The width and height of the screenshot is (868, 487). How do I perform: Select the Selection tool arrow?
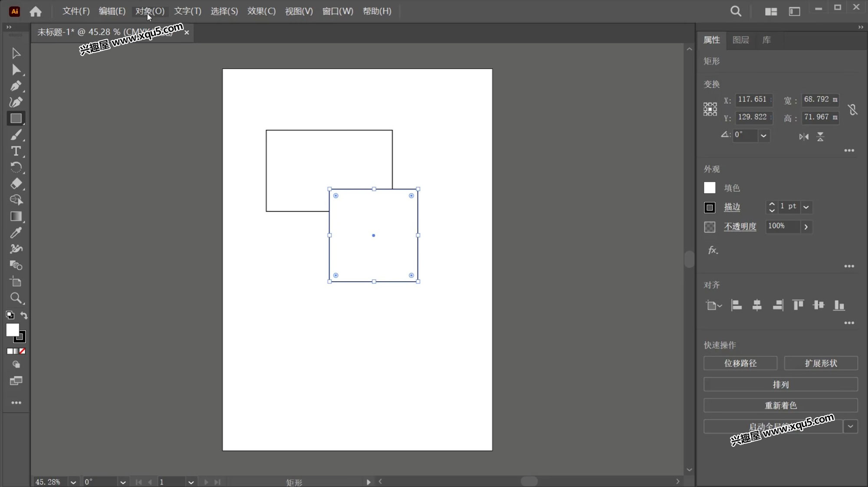click(x=16, y=53)
